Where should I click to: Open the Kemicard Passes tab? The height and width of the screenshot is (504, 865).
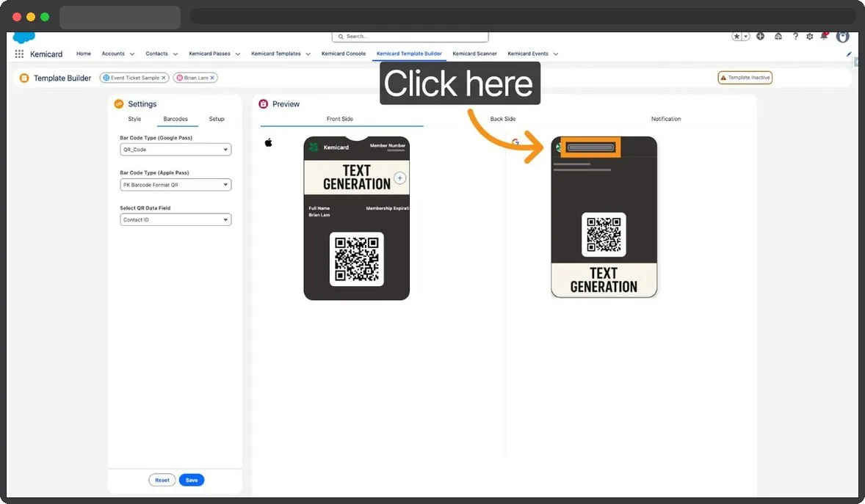pyautogui.click(x=209, y=54)
